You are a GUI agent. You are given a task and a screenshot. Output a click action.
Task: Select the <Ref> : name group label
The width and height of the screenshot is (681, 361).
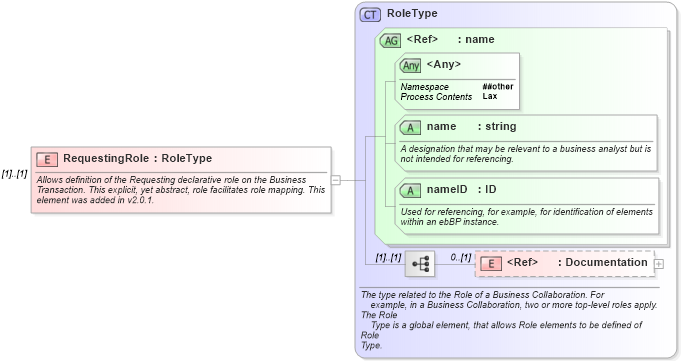(450, 40)
